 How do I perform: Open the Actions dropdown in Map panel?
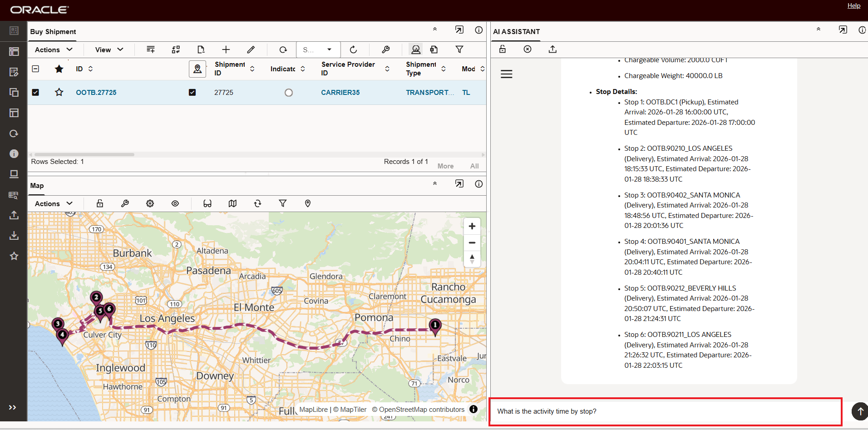tap(54, 203)
